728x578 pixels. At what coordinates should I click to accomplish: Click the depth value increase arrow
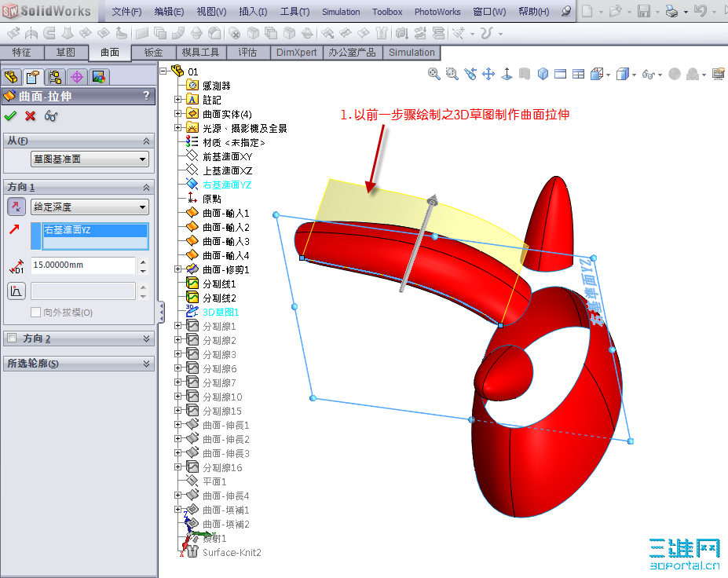[x=143, y=261]
